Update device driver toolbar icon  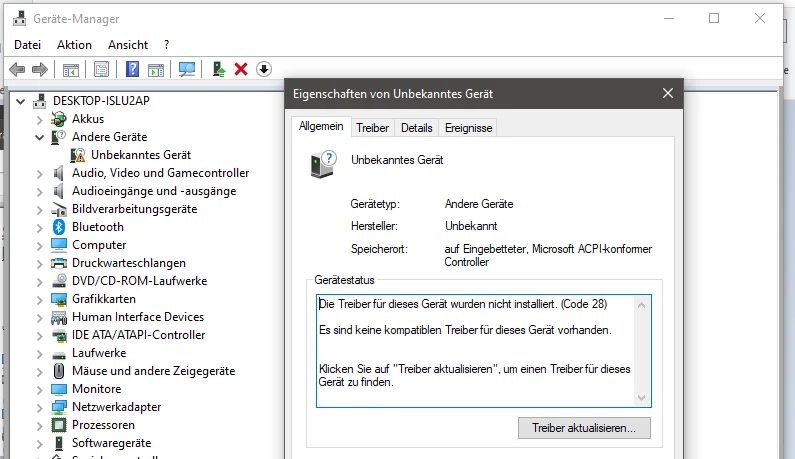219,69
